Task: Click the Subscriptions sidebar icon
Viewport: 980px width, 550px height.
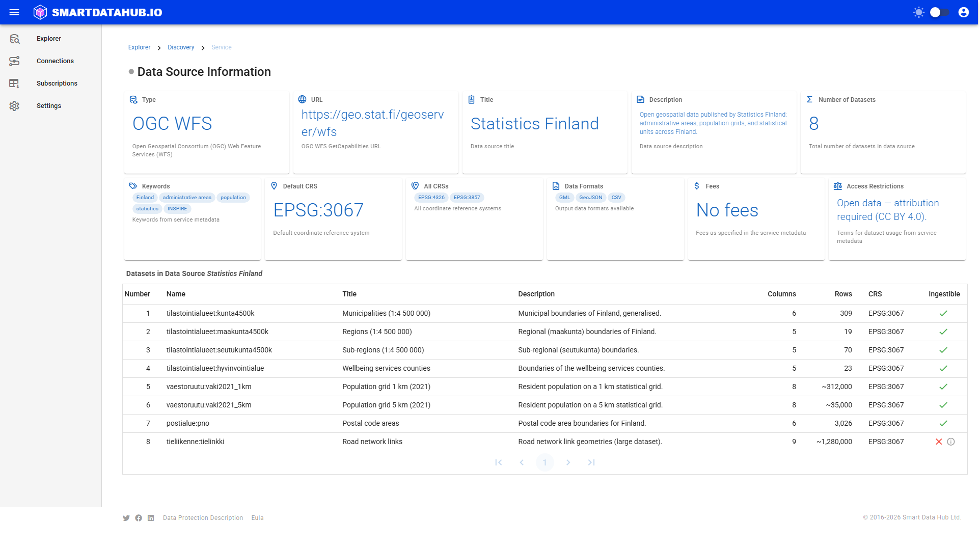Action: pos(14,84)
